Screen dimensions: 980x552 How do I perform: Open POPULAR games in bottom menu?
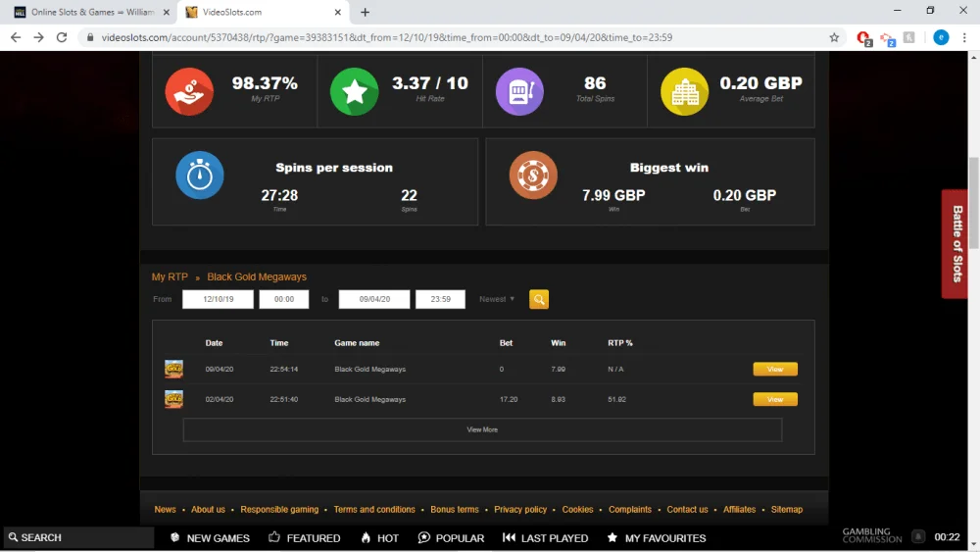click(451, 537)
